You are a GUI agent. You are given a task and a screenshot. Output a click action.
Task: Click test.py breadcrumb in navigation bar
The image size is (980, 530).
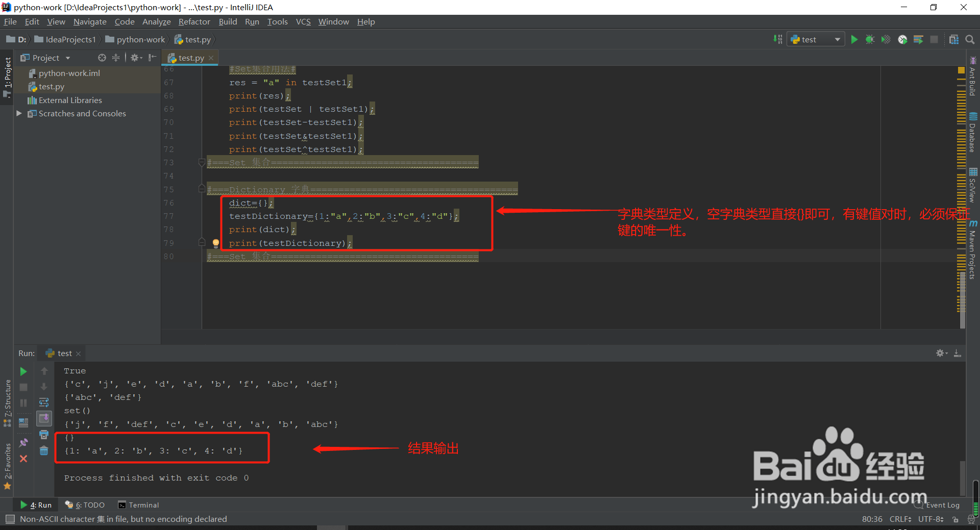click(x=192, y=39)
